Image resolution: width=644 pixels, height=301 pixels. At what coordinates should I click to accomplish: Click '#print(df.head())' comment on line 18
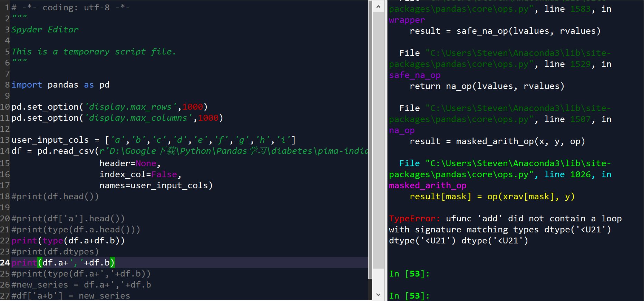coord(55,197)
